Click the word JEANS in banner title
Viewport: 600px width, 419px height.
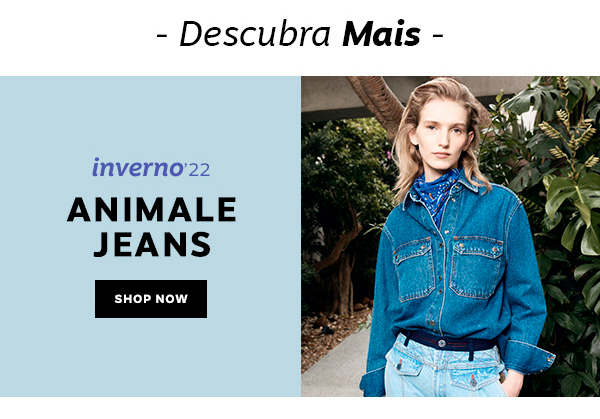coord(152,244)
